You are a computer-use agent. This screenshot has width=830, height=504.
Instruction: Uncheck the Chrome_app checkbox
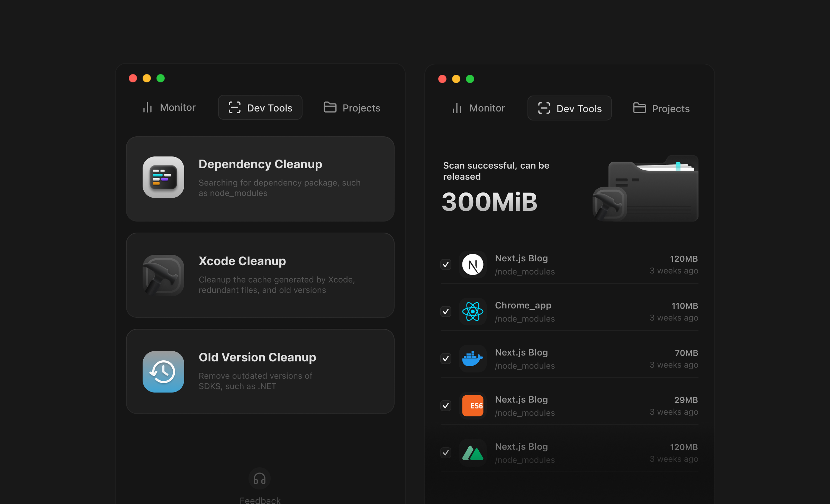[446, 312]
